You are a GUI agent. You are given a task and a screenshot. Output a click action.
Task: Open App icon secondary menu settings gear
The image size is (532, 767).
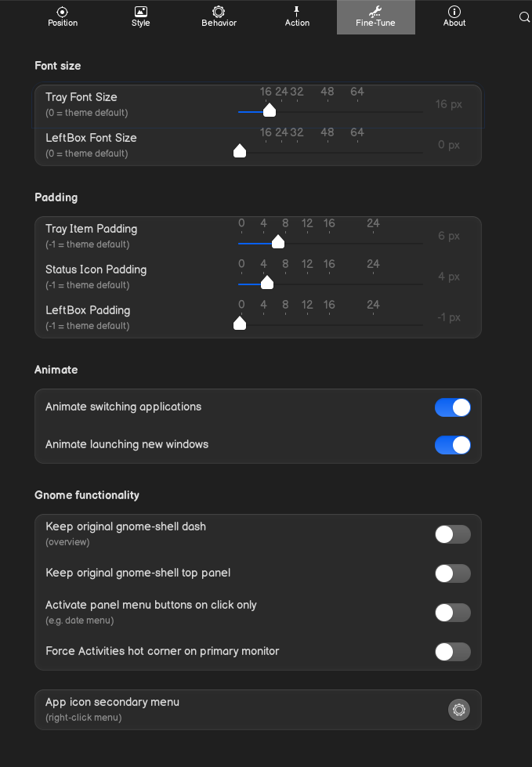(x=459, y=710)
